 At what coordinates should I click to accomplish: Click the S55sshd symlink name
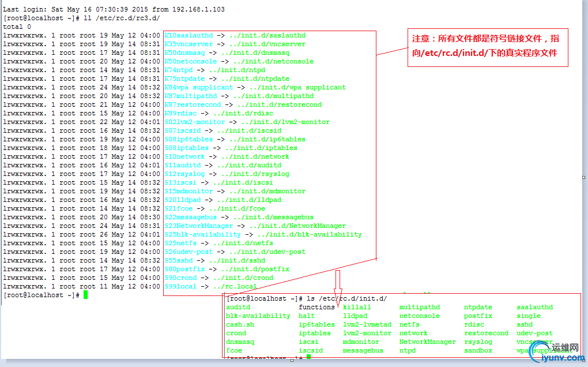pyautogui.click(x=179, y=260)
